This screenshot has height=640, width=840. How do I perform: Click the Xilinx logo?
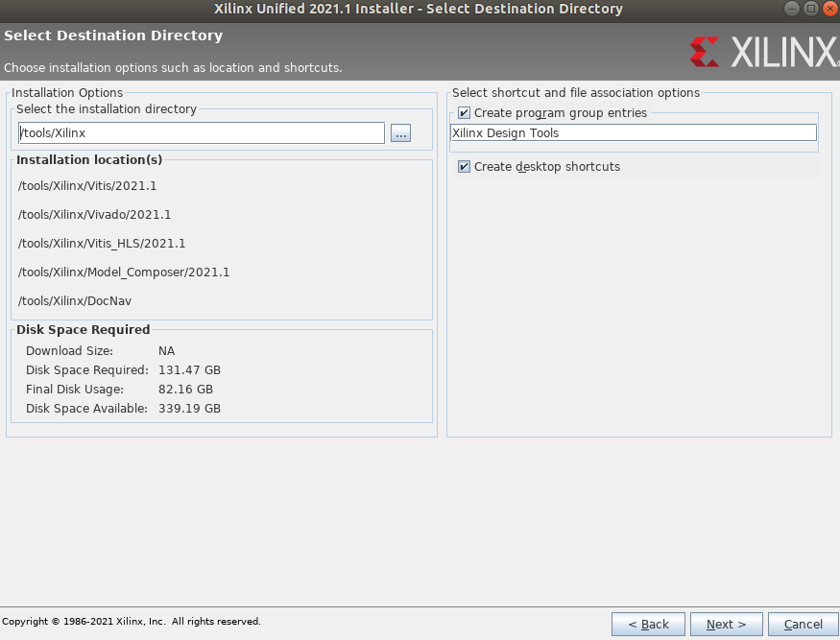pyautogui.click(x=764, y=52)
